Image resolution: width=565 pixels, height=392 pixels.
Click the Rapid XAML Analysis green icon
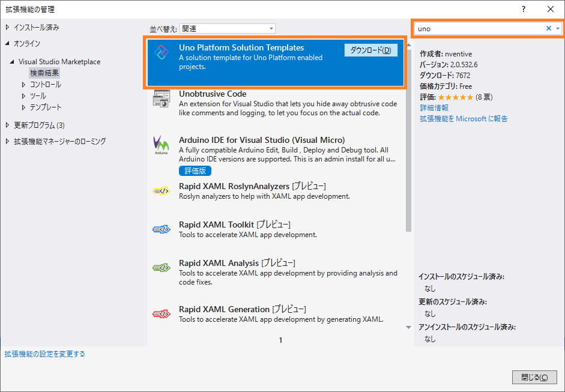(162, 268)
